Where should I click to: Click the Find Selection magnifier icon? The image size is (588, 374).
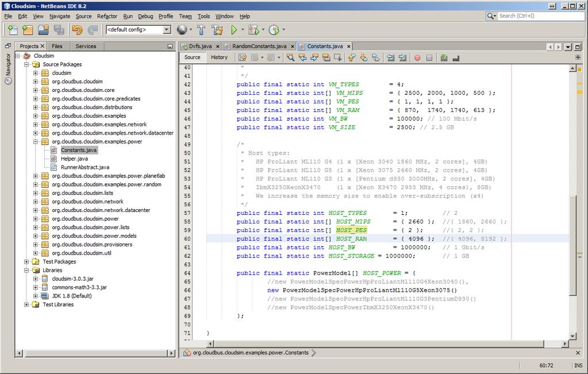point(290,57)
